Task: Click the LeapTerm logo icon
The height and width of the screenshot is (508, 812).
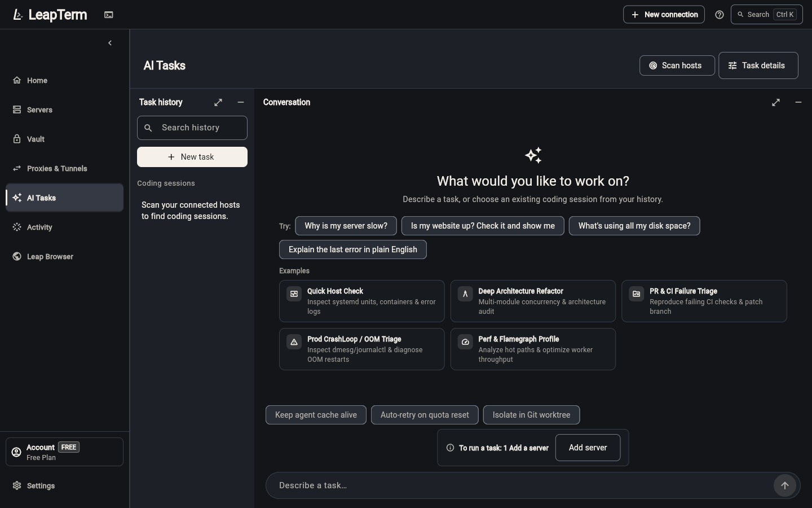Action: [x=17, y=15]
